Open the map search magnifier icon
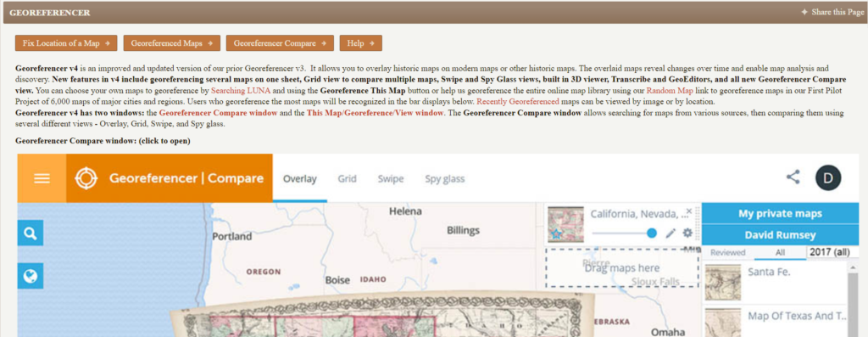 (x=31, y=233)
